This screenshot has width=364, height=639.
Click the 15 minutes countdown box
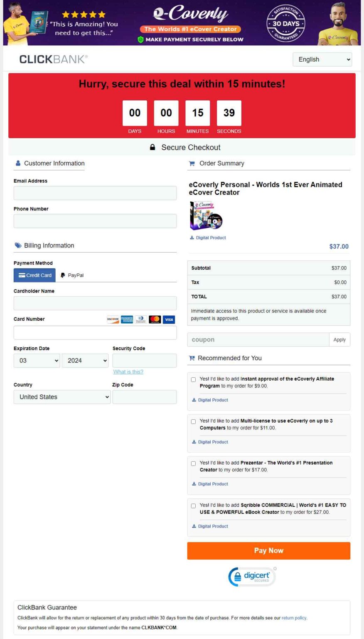[198, 113]
